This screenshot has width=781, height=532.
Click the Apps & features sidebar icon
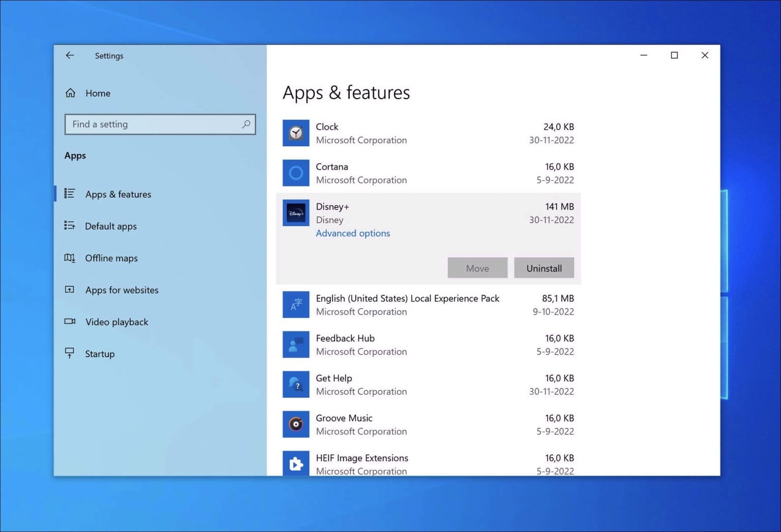[70, 194]
